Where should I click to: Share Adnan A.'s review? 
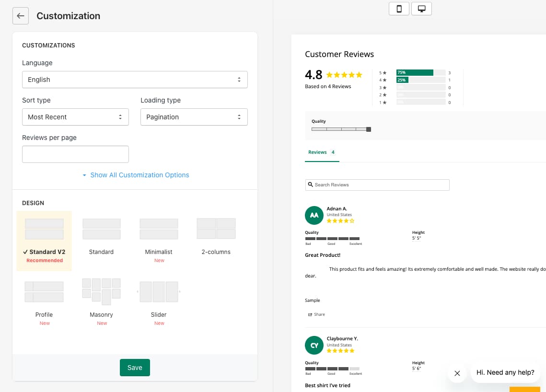pos(316,315)
